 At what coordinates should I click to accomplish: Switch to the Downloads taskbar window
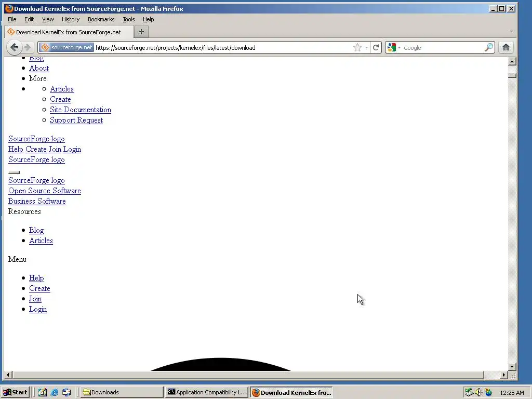tap(122, 392)
